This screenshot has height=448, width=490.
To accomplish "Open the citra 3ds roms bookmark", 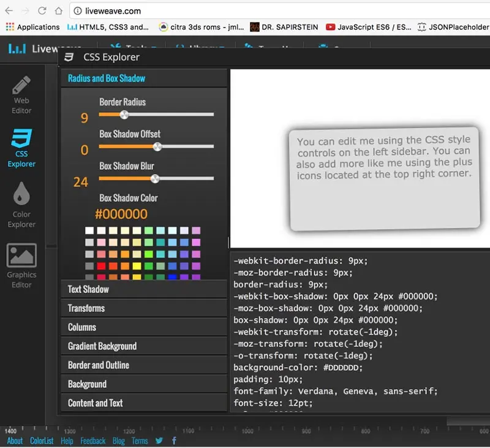I will [x=202, y=27].
